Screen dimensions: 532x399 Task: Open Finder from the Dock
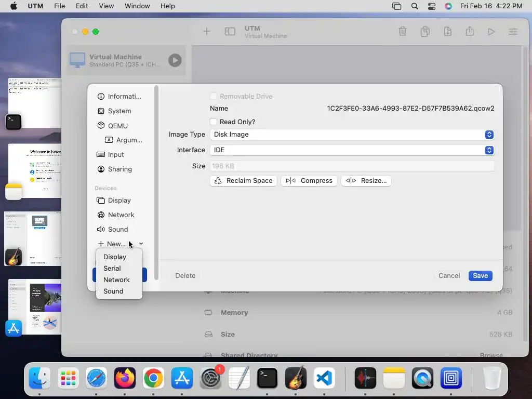[x=39, y=378]
